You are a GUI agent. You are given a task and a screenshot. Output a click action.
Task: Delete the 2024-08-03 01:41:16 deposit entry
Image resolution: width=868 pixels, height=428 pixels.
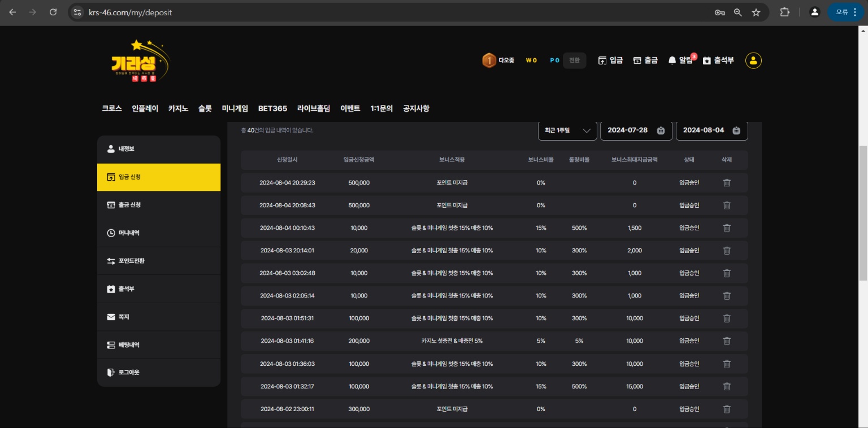[727, 341]
